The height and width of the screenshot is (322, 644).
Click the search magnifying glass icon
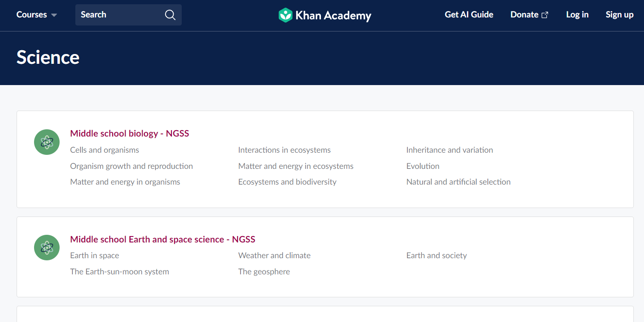pyautogui.click(x=170, y=15)
